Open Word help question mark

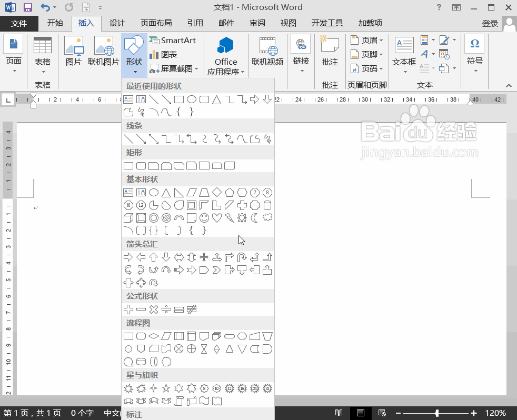tap(439, 7)
